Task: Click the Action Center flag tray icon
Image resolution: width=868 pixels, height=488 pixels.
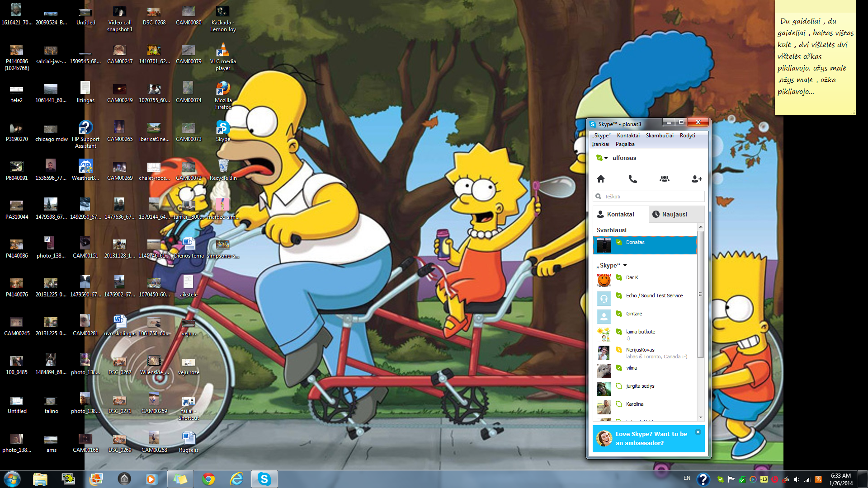Action: [x=731, y=479]
